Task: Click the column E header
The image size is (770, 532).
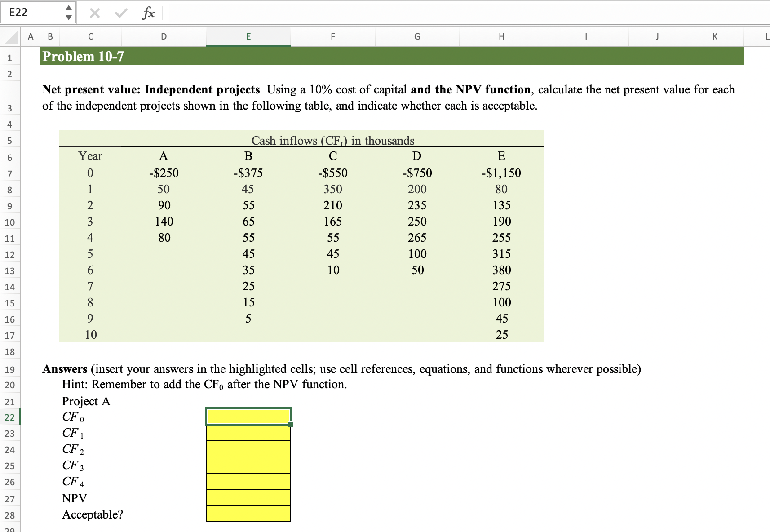Action: pyautogui.click(x=248, y=36)
